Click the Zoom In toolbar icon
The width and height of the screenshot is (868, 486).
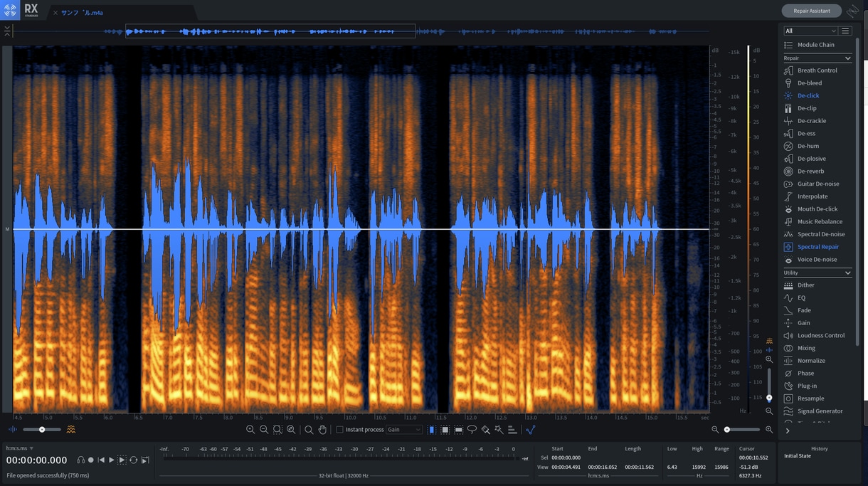pos(250,430)
